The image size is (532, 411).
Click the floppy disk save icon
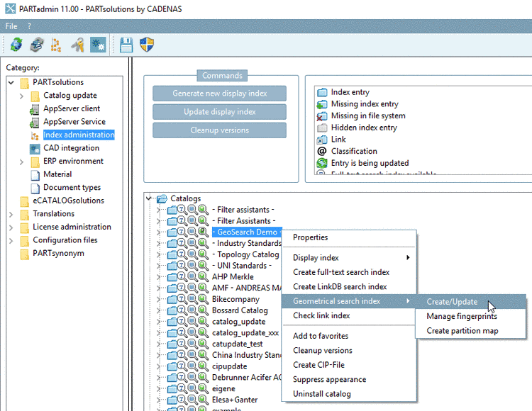pos(126,45)
